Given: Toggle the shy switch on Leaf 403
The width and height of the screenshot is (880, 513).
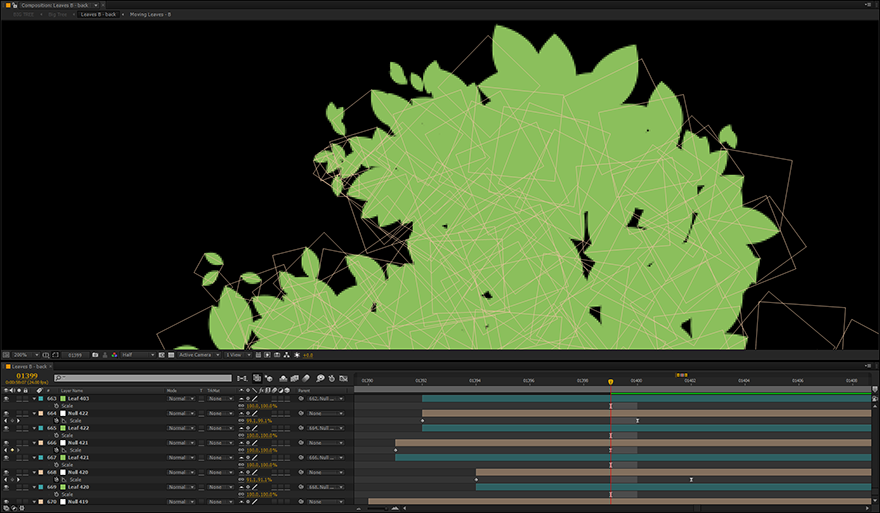Looking at the screenshot, I should coord(242,399).
